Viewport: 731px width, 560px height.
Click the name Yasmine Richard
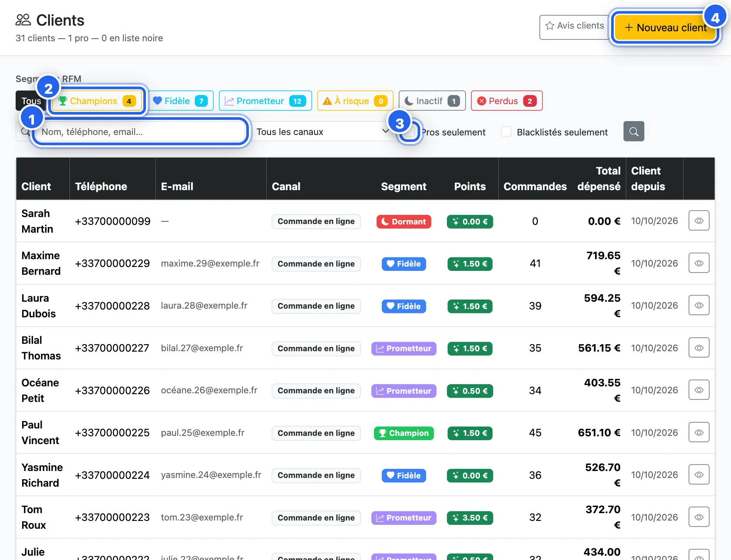coord(42,475)
